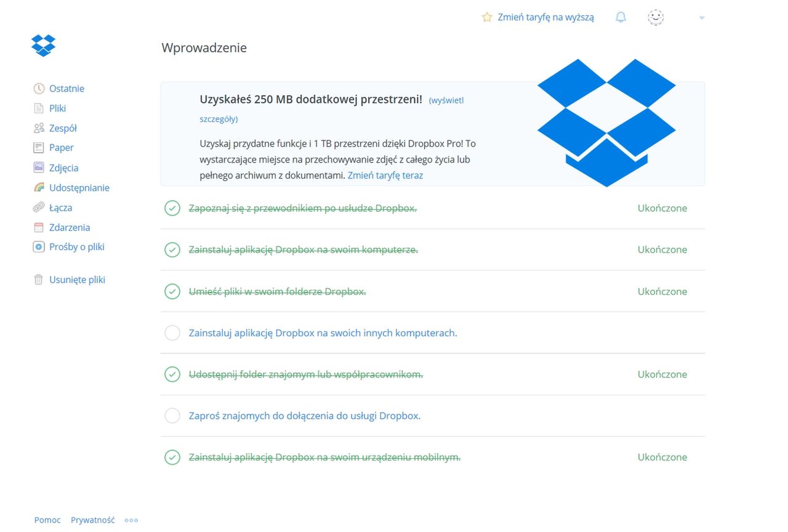Click the Wprowadzenie page heading
The width and height of the screenshot is (788, 532).
[x=204, y=48]
